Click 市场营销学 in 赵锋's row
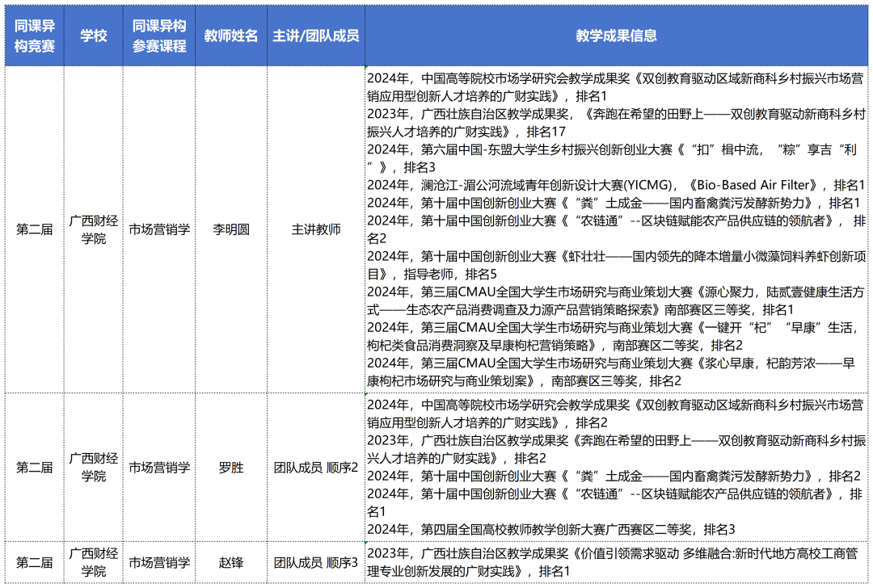Image resolution: width=873 pixels, height=588 pixels. (159, 562)
